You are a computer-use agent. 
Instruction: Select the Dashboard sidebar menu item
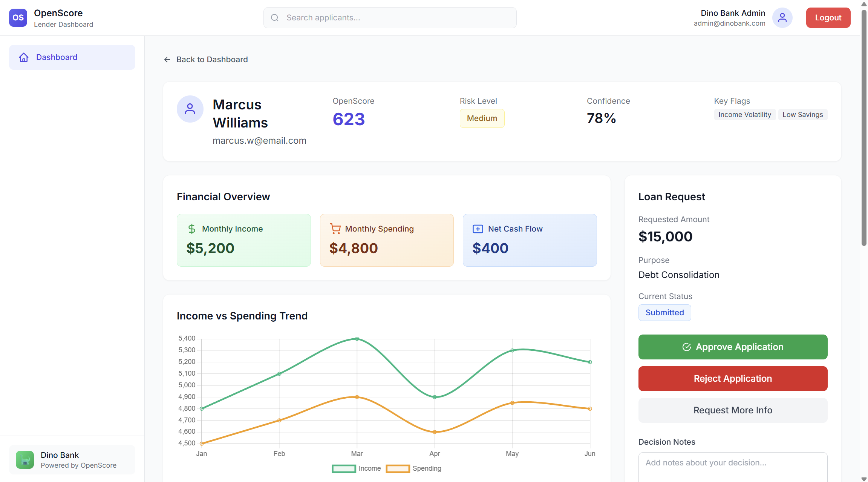(72, 57)
